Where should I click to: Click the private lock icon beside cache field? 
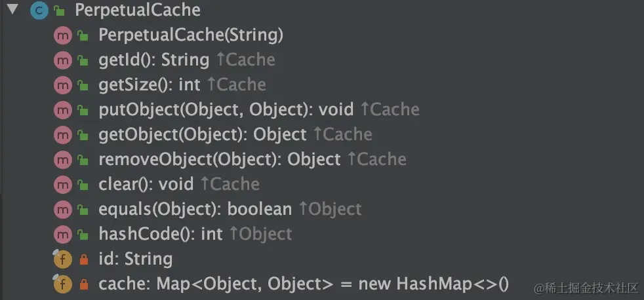click(83, 285)
